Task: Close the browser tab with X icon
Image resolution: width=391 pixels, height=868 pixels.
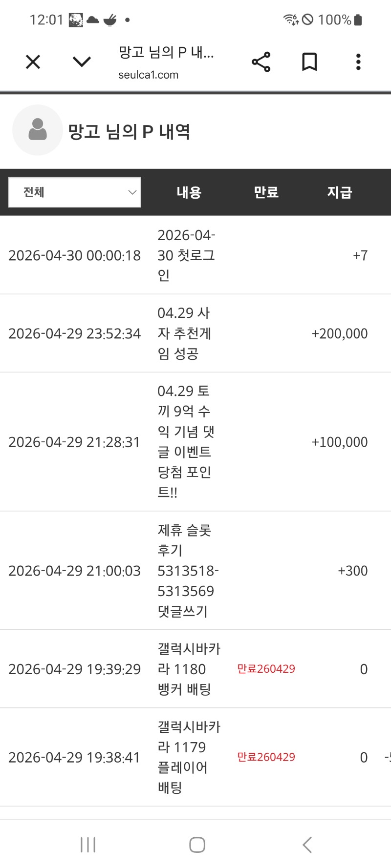Action: (33, 62)
